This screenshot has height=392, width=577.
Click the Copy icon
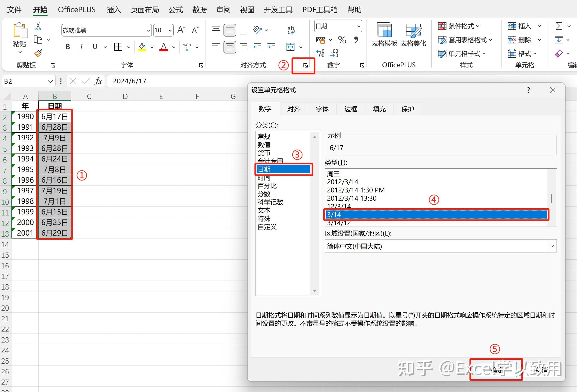[38, 40]
